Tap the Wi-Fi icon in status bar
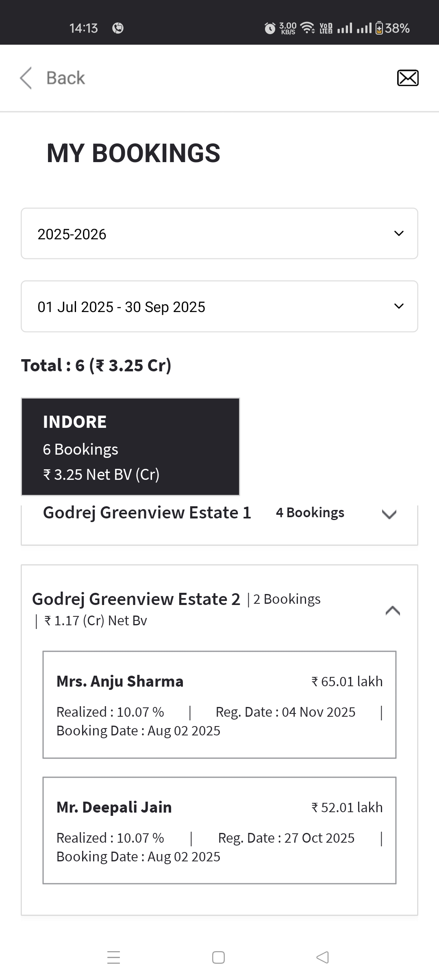Screen dimensions: 439x980 tap(307, 28)
